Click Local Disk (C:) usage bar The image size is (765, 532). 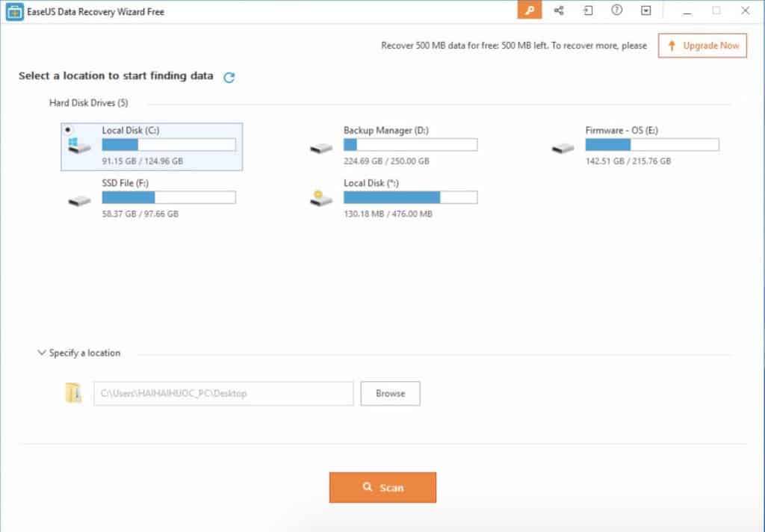169,144
